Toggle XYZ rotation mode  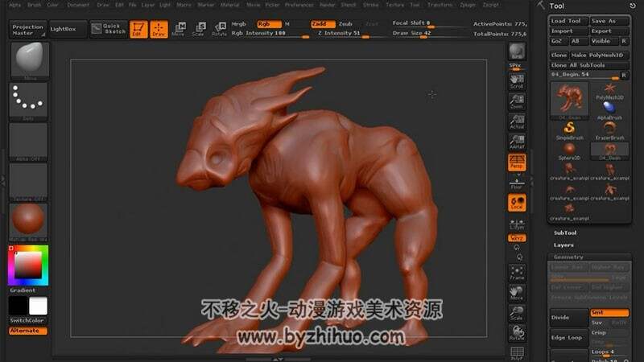[517, 238]
